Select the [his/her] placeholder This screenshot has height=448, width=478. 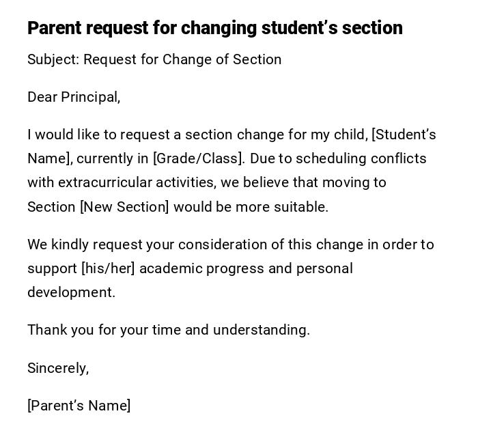[x=108, y=268]
